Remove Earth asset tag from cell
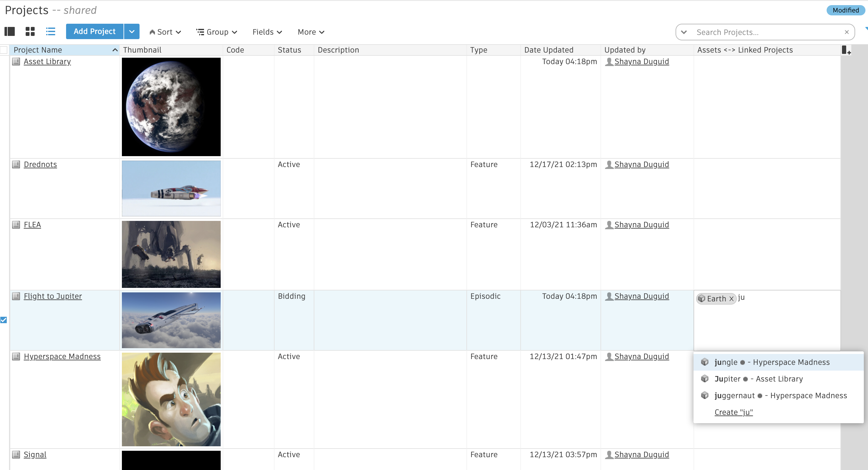Screen dimensions: 868x470 pyautogui.click(x=731, y=299)
